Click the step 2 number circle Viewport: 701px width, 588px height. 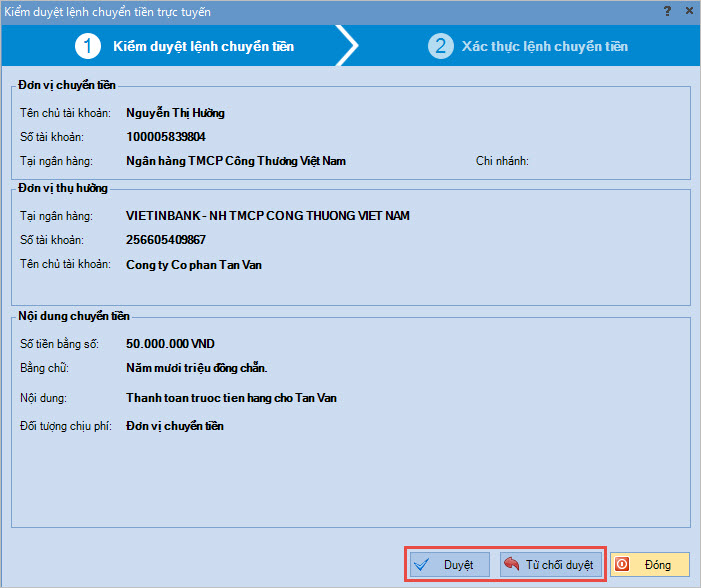[440, 46]
